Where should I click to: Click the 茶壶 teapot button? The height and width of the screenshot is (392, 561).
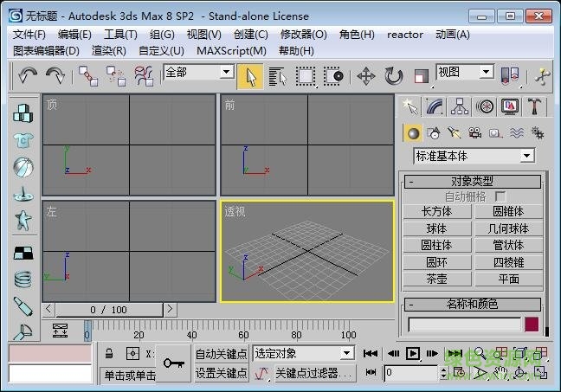pyautogui.click(x=436, y=279)
